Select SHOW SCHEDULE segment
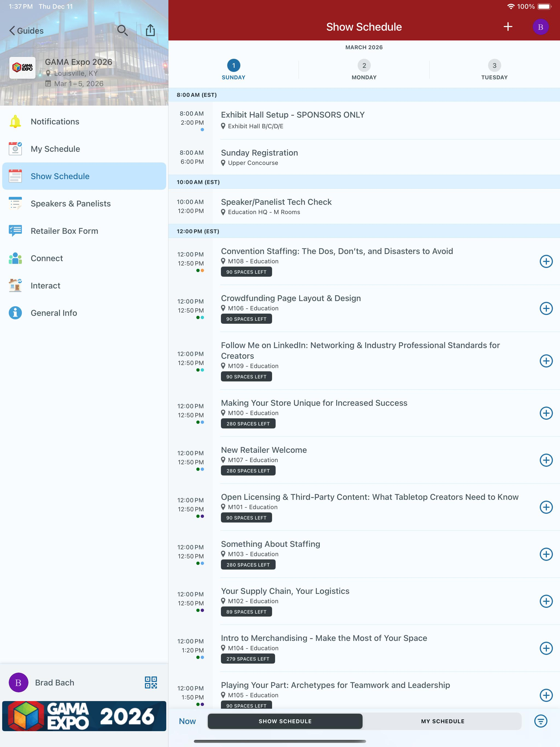 (285, 721)
